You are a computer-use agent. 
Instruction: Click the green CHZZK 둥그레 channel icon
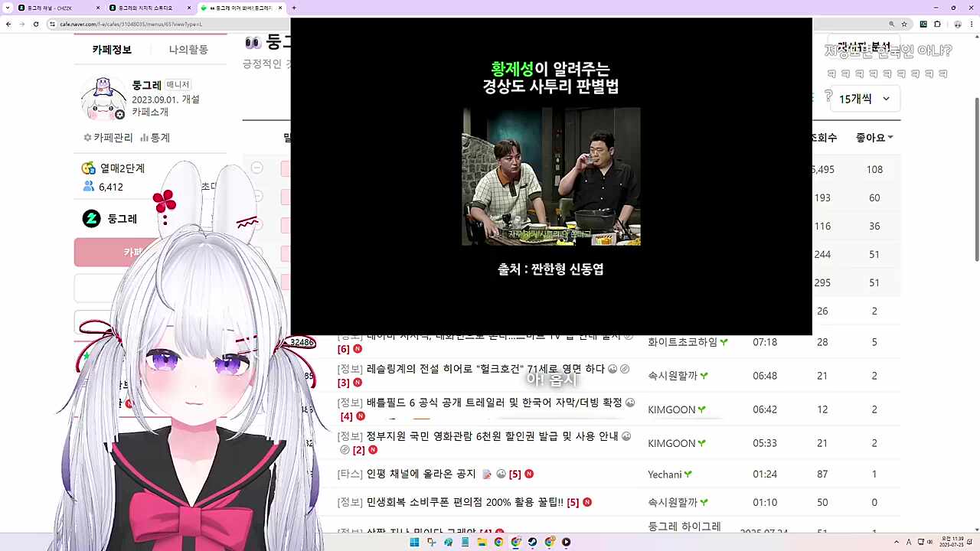click(91, 219)
